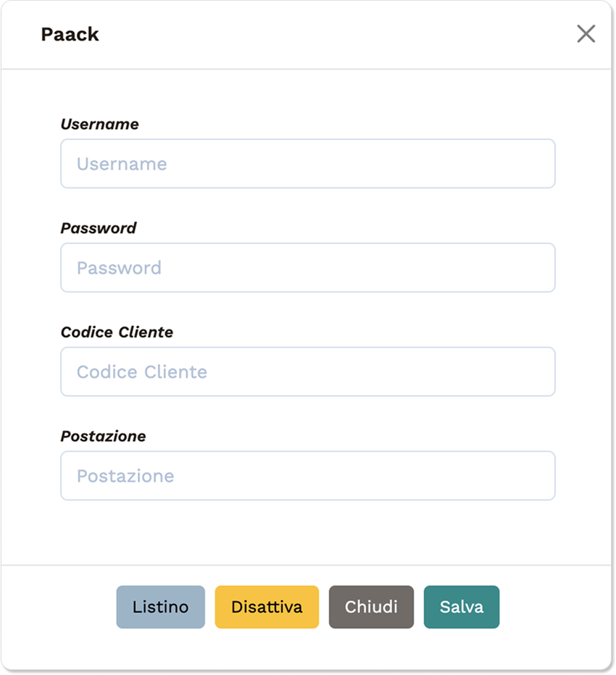The width and height of the screenshot is (616, 675).
Task: Click the Password field label
Action: pos(99,228)
